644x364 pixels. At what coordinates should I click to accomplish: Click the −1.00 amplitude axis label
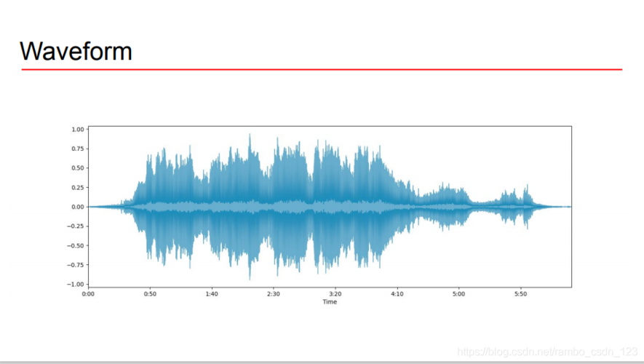(x=76, y=285)
